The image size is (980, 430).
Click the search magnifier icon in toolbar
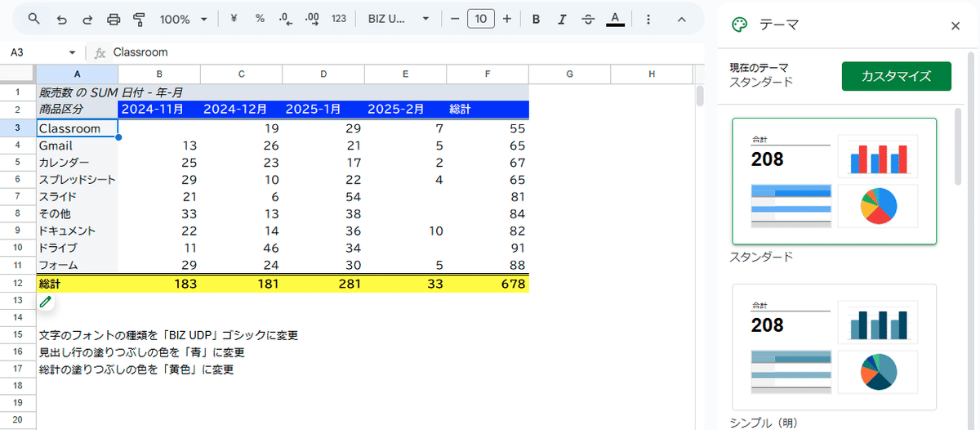pos(33,19)
